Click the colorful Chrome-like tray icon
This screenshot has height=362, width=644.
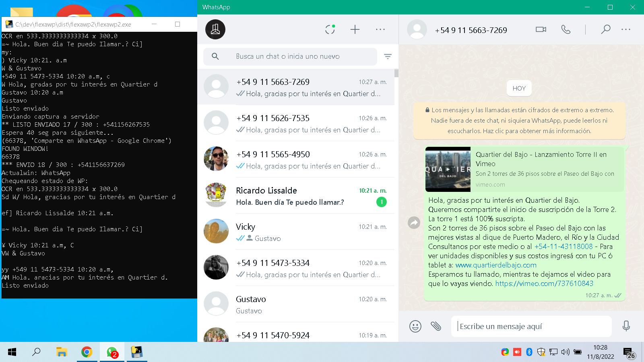505,352
